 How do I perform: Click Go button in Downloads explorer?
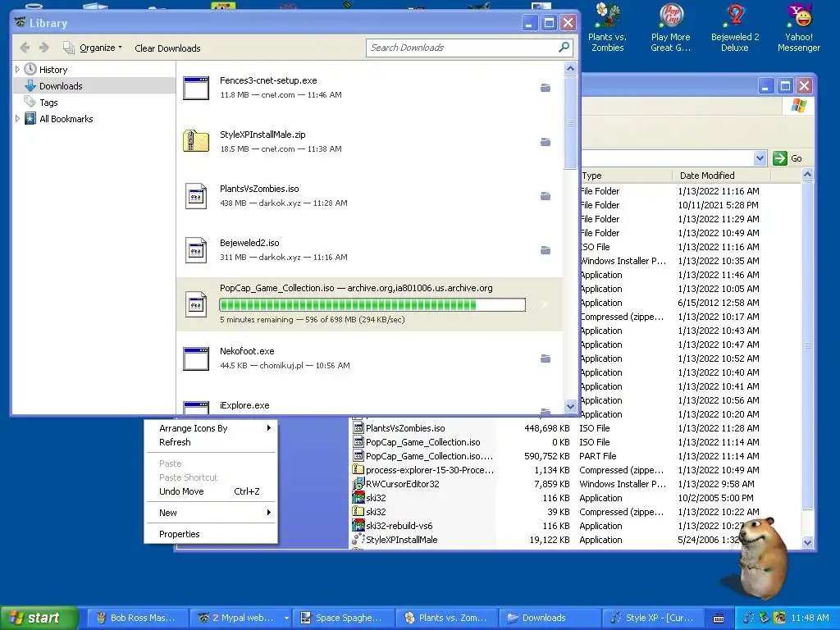coord(788,158)
